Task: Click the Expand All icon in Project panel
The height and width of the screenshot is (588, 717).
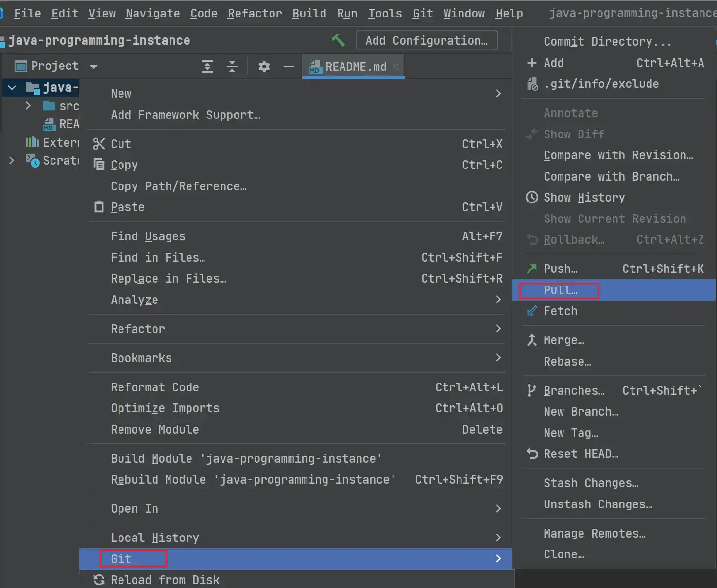Action: point(207,67)
